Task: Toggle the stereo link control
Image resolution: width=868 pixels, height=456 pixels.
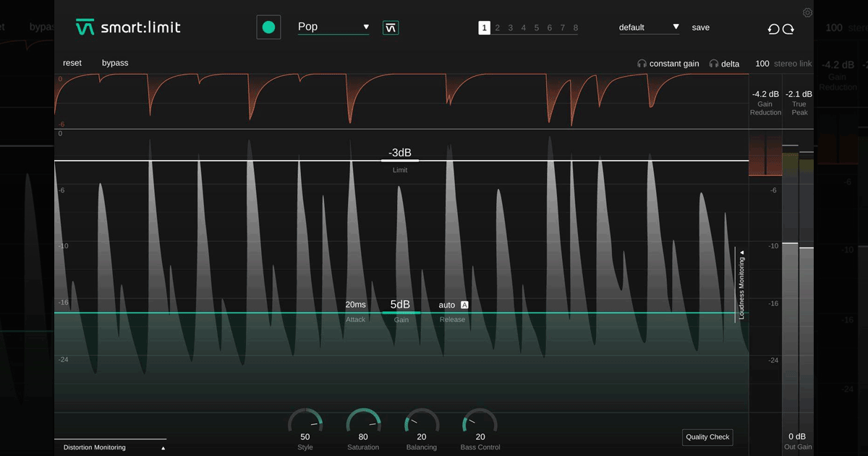Action: coord(784,64)
